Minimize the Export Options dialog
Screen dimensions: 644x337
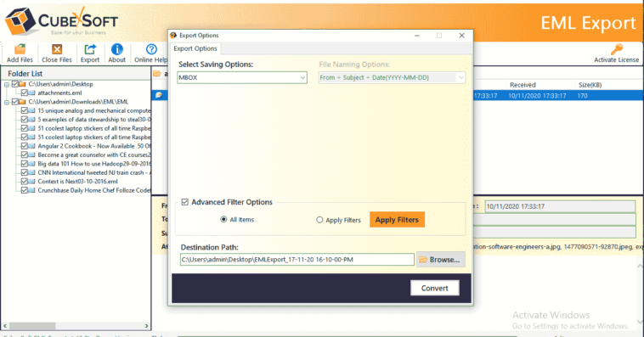click(417, 36)
